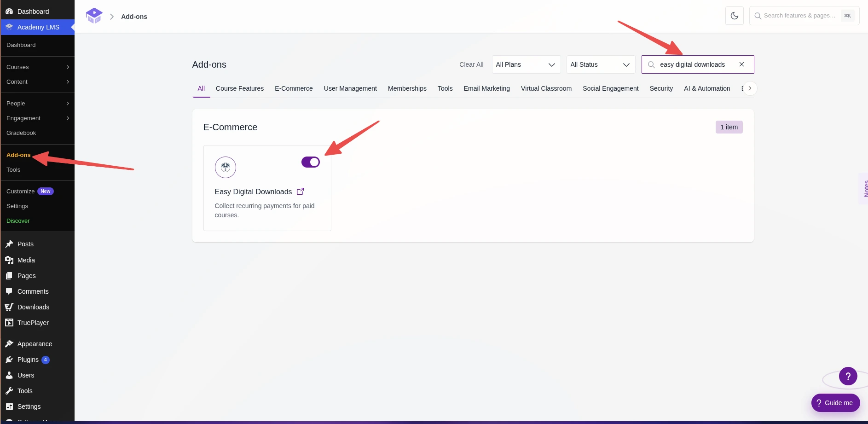Switch to the AI & Automation tab
868x424 pixels.
click(x=707, y=88)
